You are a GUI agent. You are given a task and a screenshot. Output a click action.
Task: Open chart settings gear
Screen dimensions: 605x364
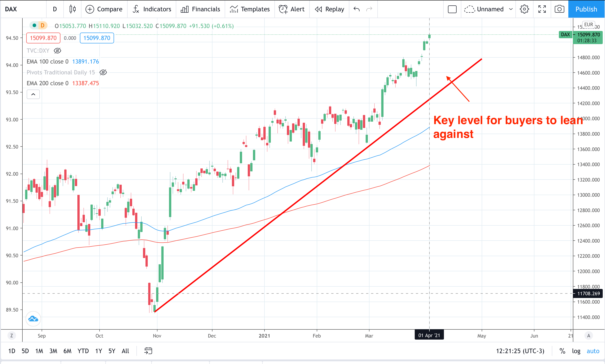coord(524,9)
